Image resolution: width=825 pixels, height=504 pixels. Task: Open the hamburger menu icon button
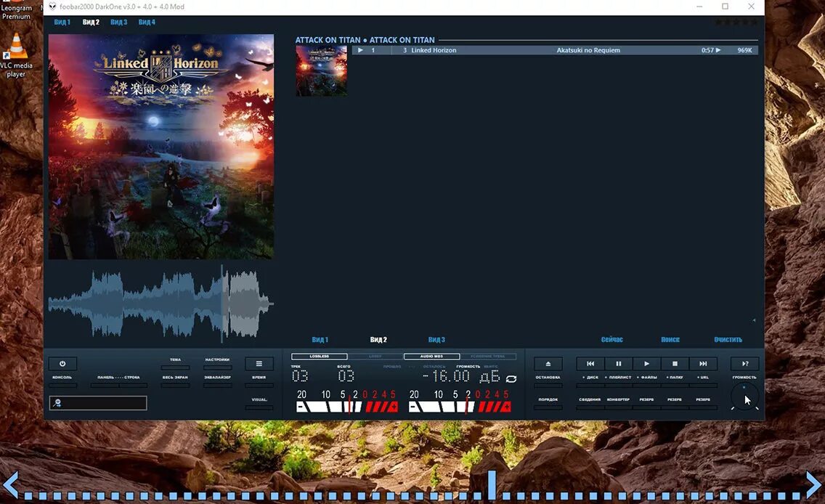click(259, 364)
